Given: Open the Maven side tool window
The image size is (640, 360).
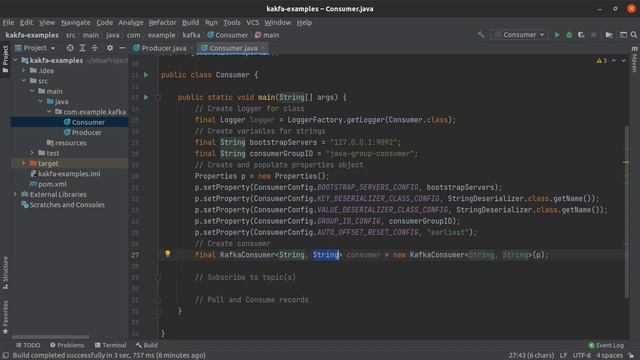Looking at the screenshot, I should (x=634, y=59).
